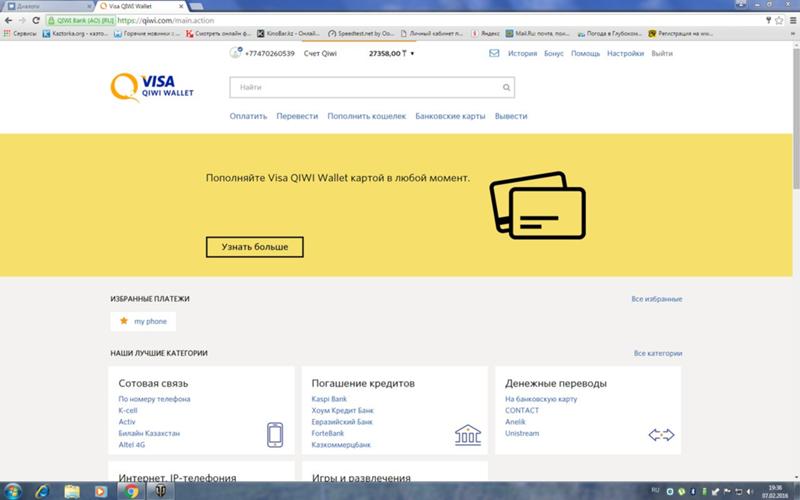The width and height of the screenshot is (800, 500).
Task: Select the Activ link
Action: click(127, 422)
